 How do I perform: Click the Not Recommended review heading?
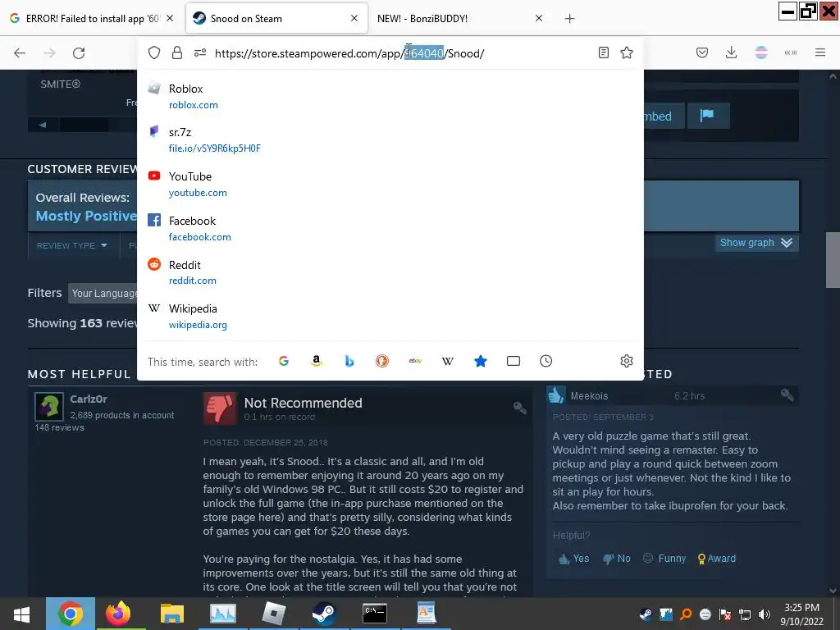pos(303,403)
